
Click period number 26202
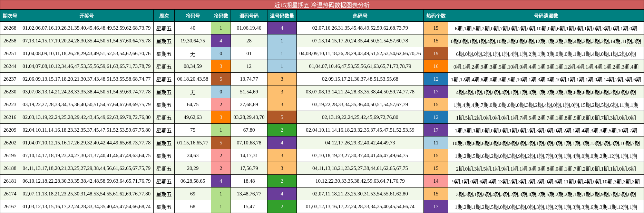click(x=10, y=143)
